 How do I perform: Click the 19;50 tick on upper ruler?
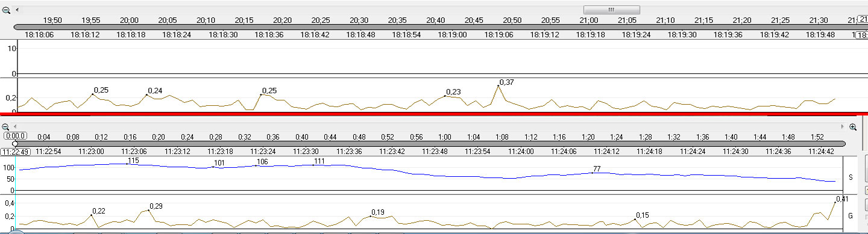pos(52,20)
